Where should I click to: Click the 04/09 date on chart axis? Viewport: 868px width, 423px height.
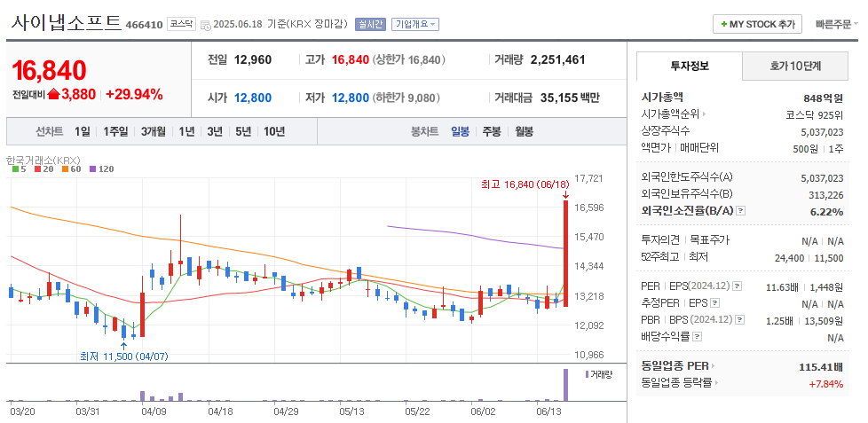(x=154, y=411)
